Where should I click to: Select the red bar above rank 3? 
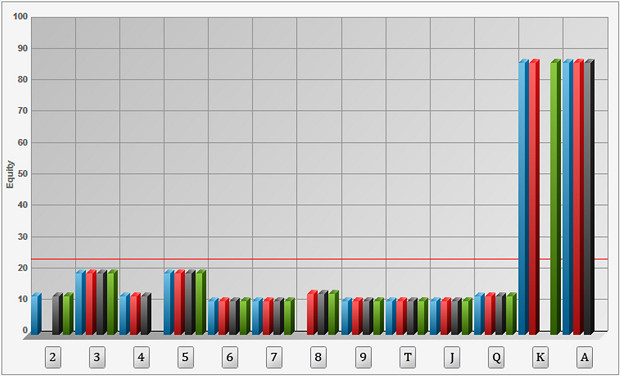[91, 302]
